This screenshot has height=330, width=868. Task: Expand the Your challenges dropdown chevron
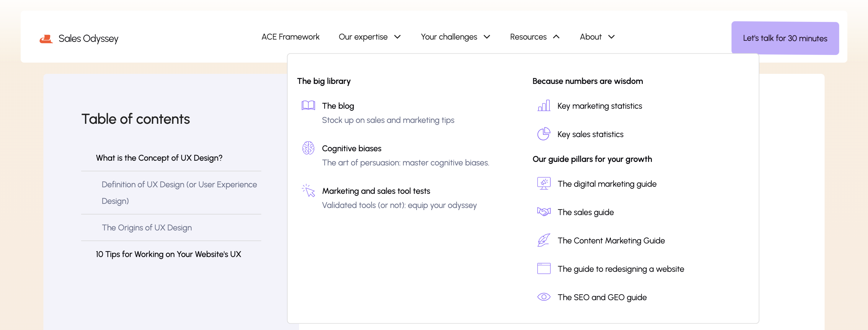[487, 37]
